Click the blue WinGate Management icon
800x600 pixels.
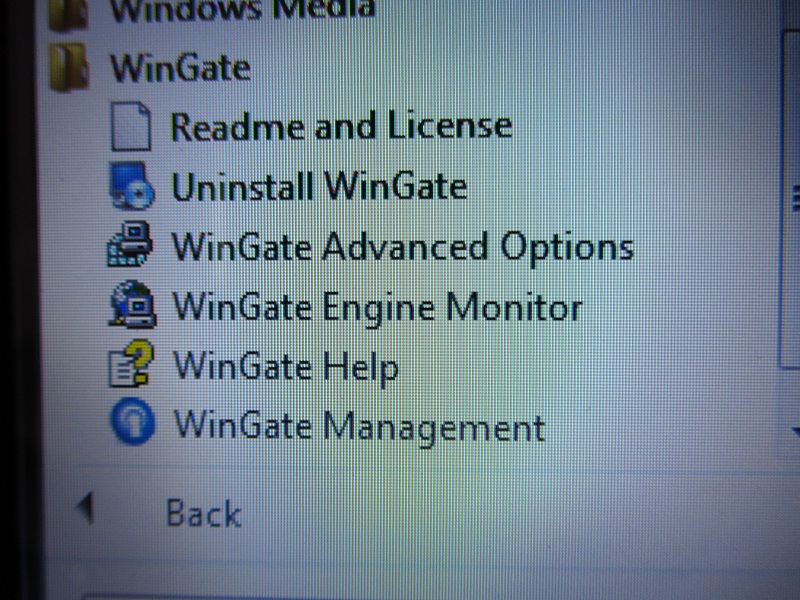(132, 421)
